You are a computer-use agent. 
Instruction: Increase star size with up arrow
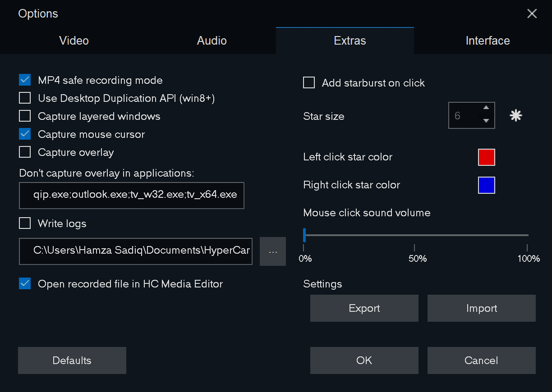click(x=486, y=109)
